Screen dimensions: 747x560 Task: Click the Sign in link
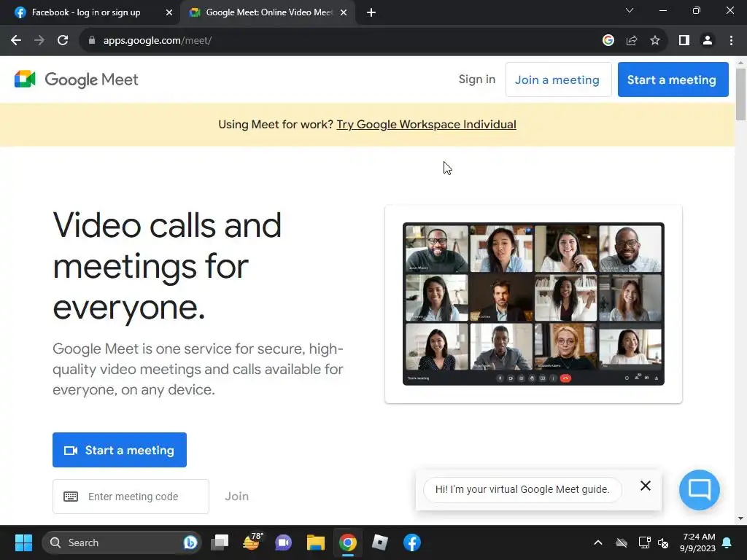coord(477,79)
